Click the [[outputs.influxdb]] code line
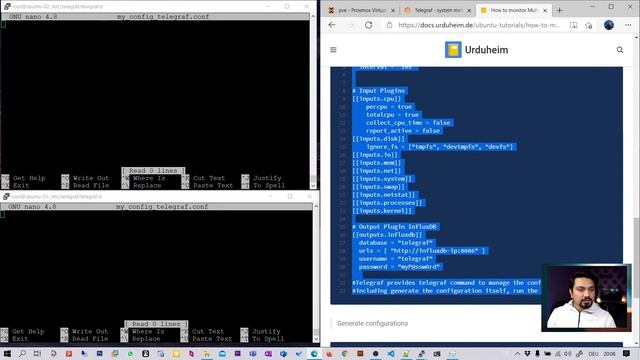The image size is (640, 360). tap(387, 235)
